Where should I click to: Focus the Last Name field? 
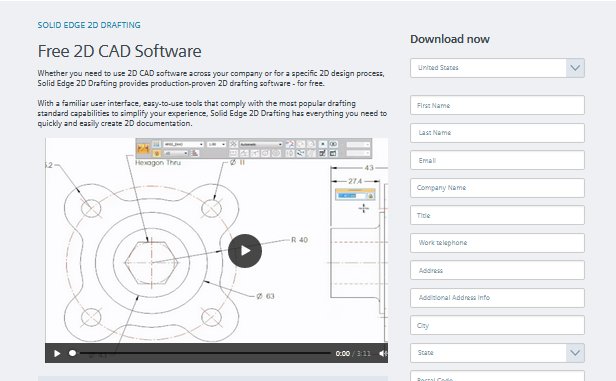[497, 133]
